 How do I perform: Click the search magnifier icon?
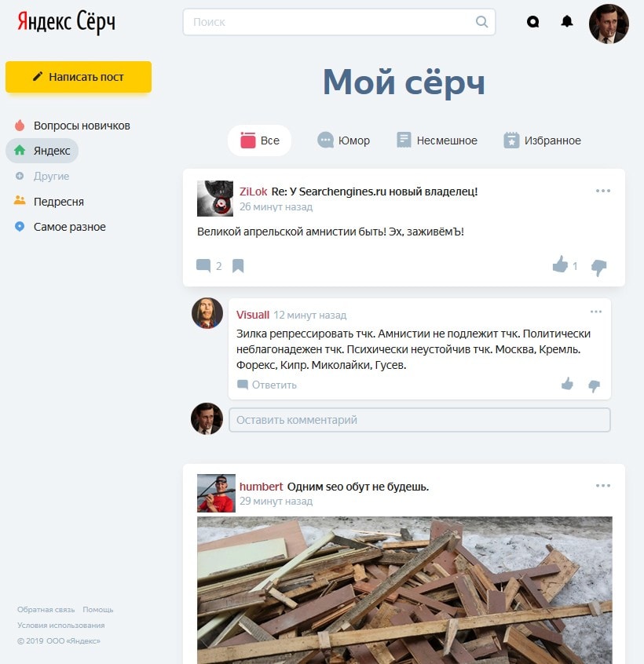(481, 22)
